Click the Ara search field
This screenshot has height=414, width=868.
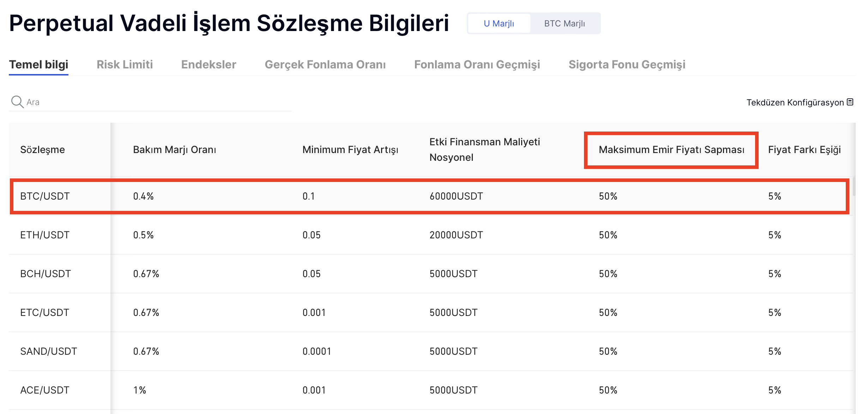(x=155, y=102)
